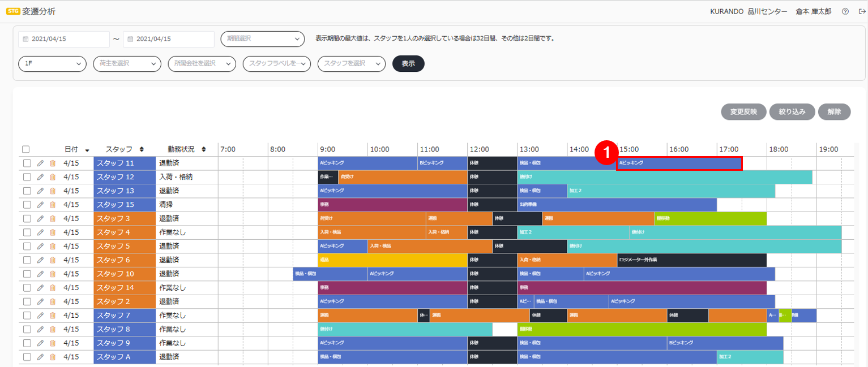Screen dimensions: 868x367
Task: Tick the select-all checkbox in the table header
Action: pyautogui.click(x=26, y=149)
